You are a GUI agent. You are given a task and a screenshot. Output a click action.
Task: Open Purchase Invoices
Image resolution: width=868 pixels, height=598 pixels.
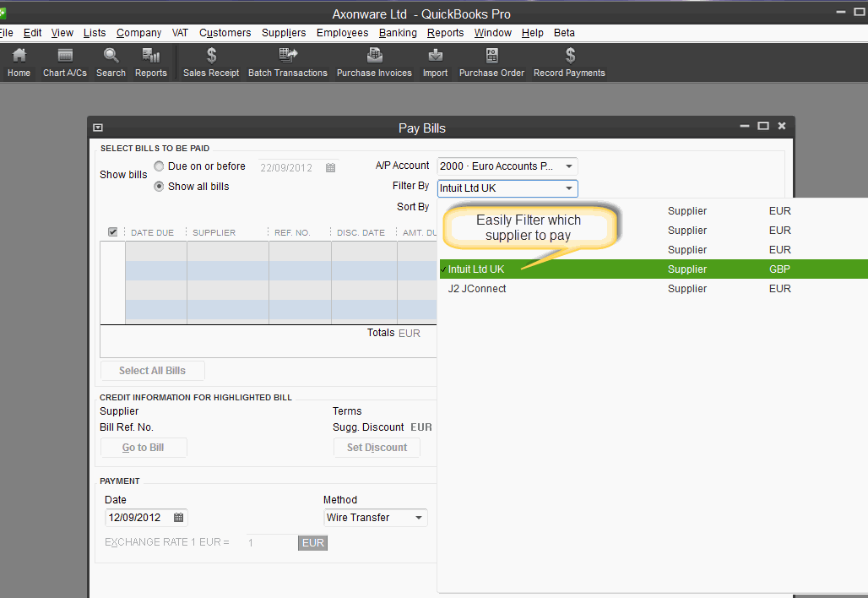[374, 63]
